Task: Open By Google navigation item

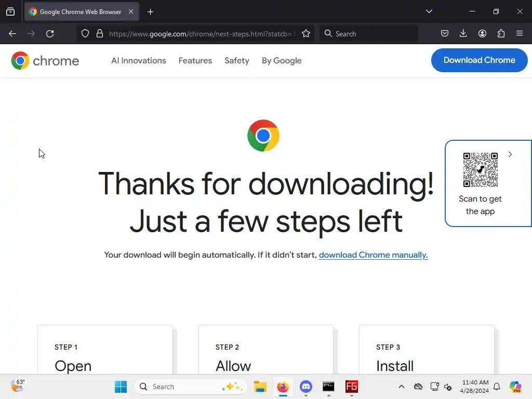Action: click(282, 61)
